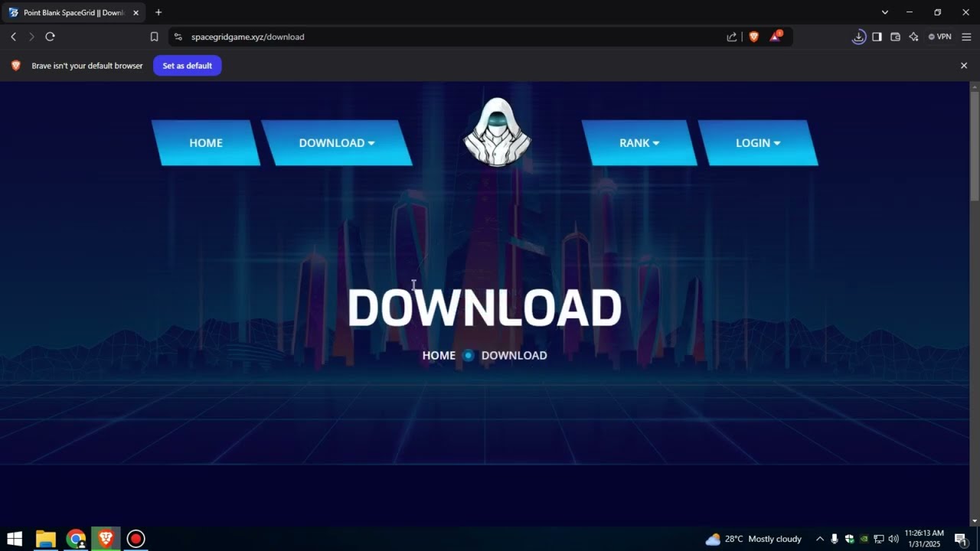The width and height of the screenshot is (980, 551).
Task: Click the address bar URL field
Action: click(452, 37)
